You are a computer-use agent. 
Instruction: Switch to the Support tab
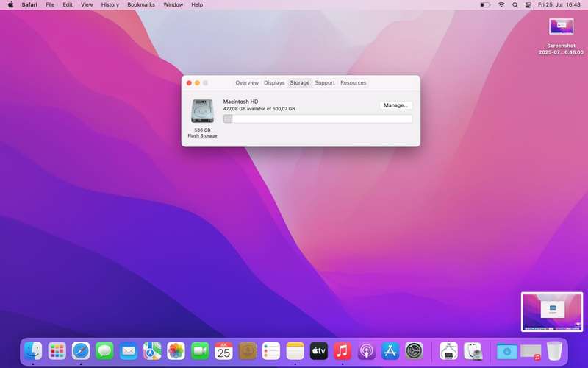point(325,82)
